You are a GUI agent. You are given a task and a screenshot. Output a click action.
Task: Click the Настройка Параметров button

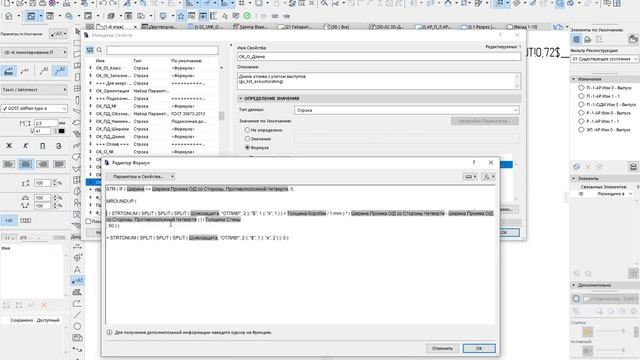tap(484, 121)
